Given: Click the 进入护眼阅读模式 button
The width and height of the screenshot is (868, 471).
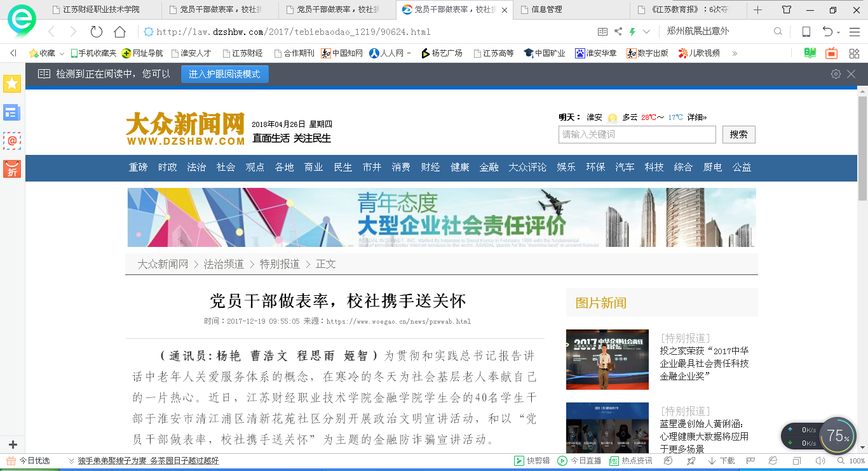Looking at the screenshot, I should [x=224, y=74].
